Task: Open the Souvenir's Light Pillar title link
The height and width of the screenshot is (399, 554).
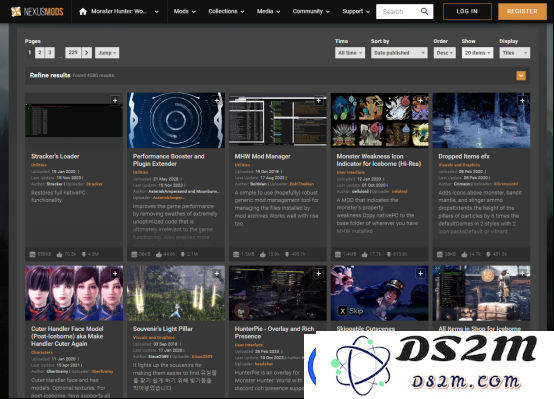Action: point(163,329)
